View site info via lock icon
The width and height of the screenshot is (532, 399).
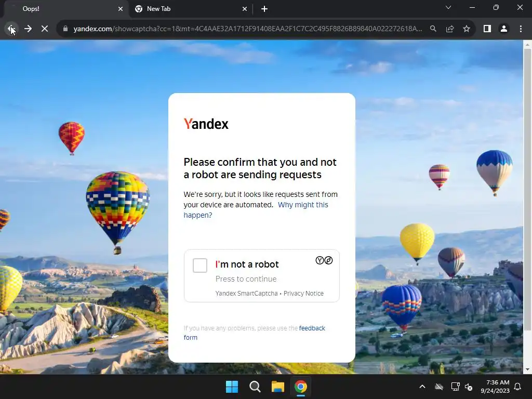point(65,29)
